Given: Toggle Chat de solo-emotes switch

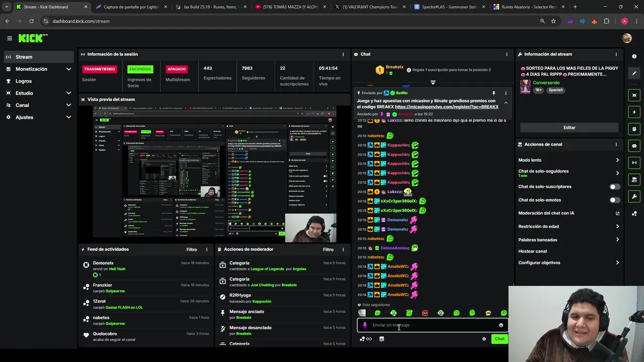Looking at the screenshot, I should tap(614, 200).
